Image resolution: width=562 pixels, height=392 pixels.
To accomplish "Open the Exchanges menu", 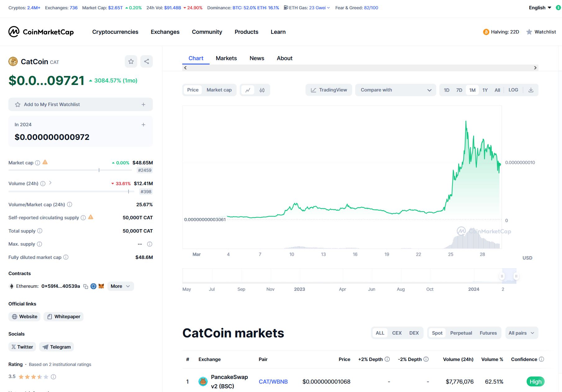I will [165, 32].
